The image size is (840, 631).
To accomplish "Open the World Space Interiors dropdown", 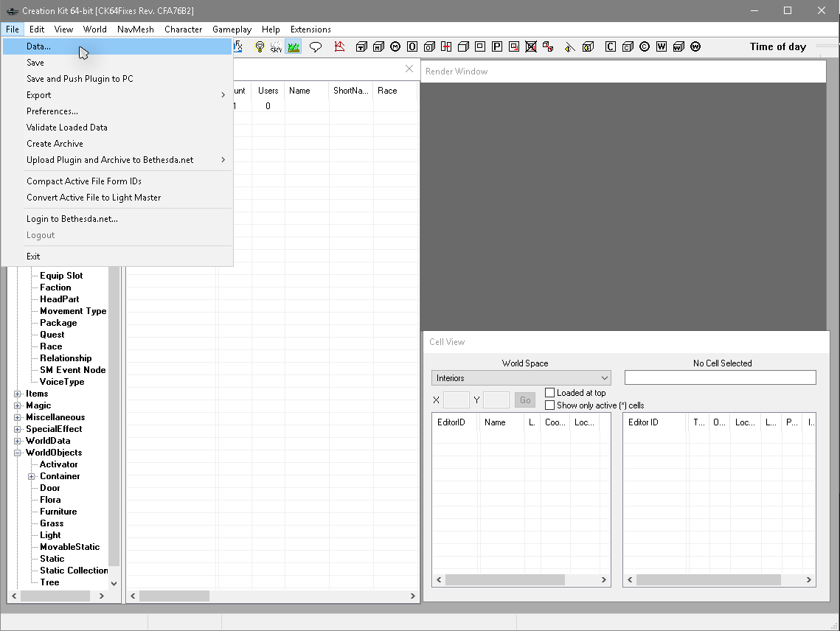I will click(521, 378).
